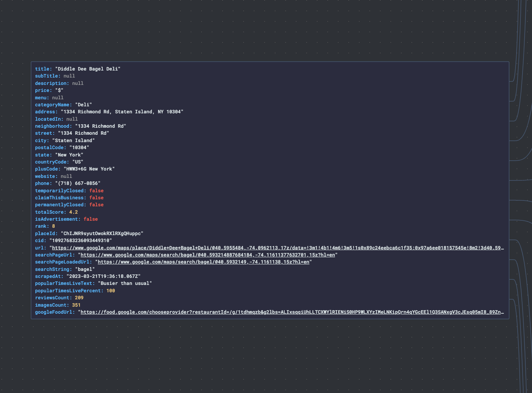Select the reviewsCount value 209
Screen dimensions: 532x393
pyautogui.click(x=79, y=298)
